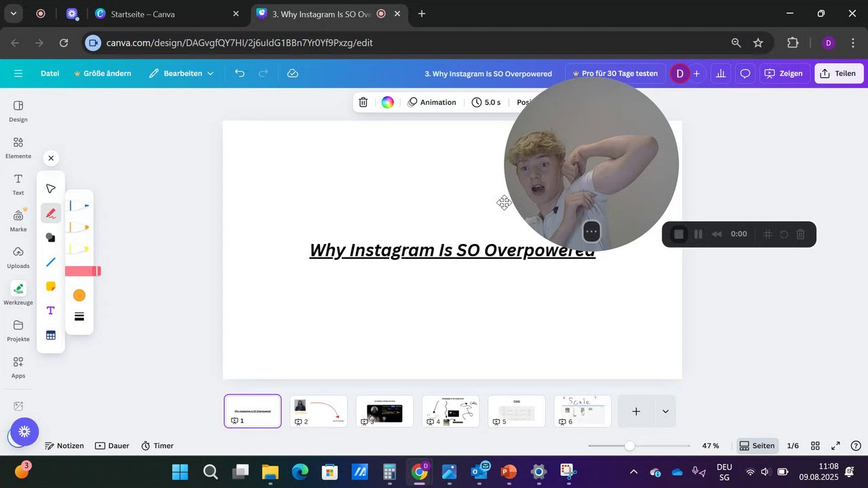The image size is (868, 488).
Task: Close the drawing tools palette
Action: click(x=51, y=159)
